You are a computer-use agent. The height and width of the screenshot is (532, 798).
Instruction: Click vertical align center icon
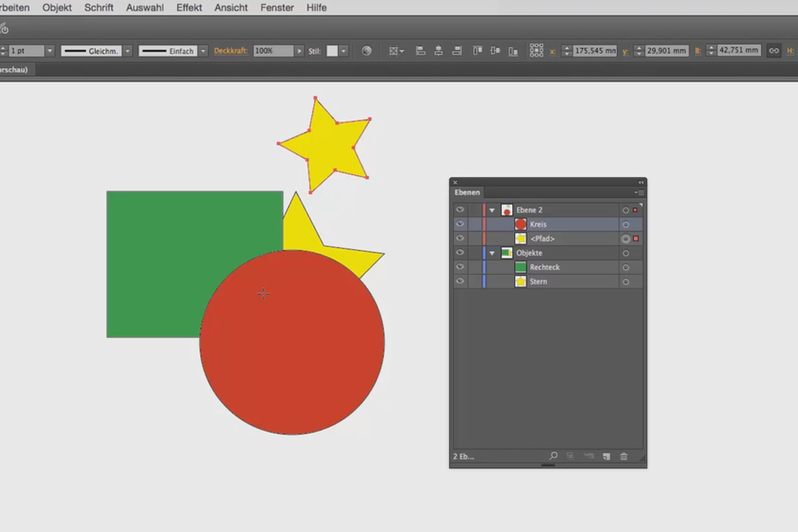coord(495,51)
